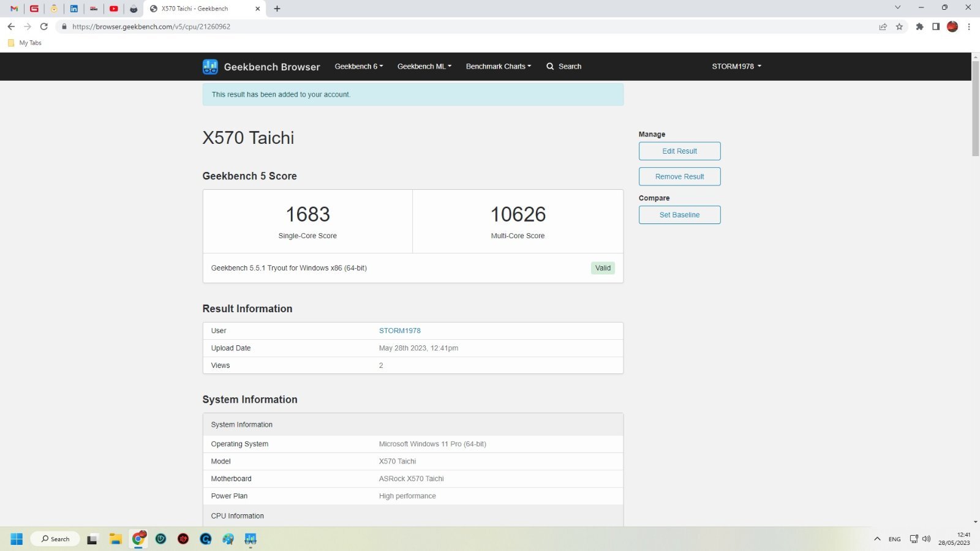The height and width of the screenshot is (551, 980).
Task: Click the green Valid badge
Action: (603, 268)
